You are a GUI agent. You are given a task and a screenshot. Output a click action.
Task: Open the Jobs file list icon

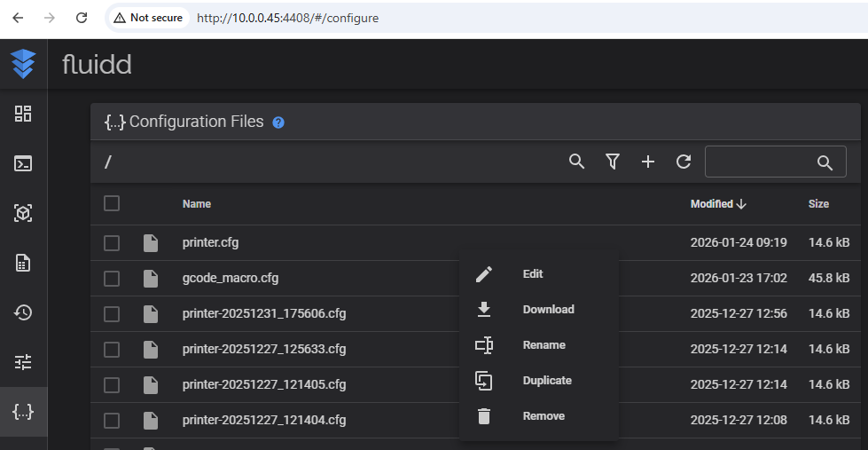23,263
